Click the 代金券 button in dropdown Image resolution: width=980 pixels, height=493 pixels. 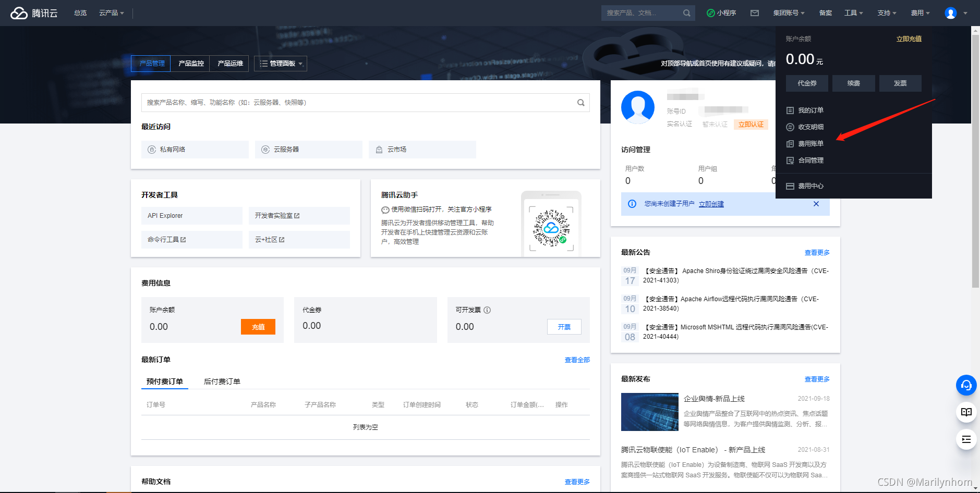807,83
